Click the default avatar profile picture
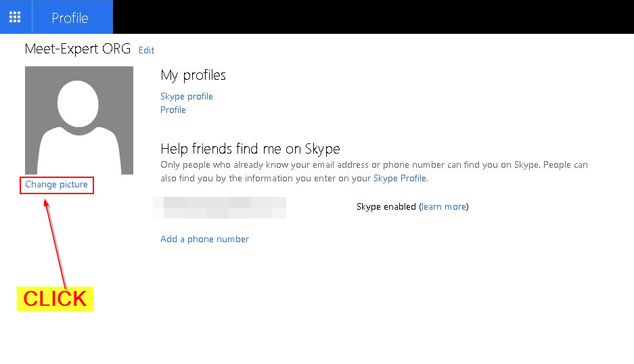 click(79, 120)
